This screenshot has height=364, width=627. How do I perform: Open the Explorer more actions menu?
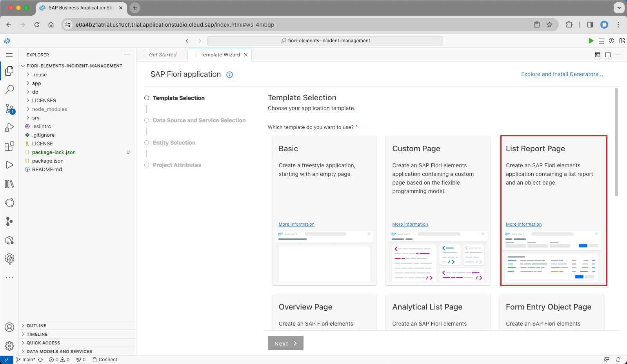coord(127,55)
